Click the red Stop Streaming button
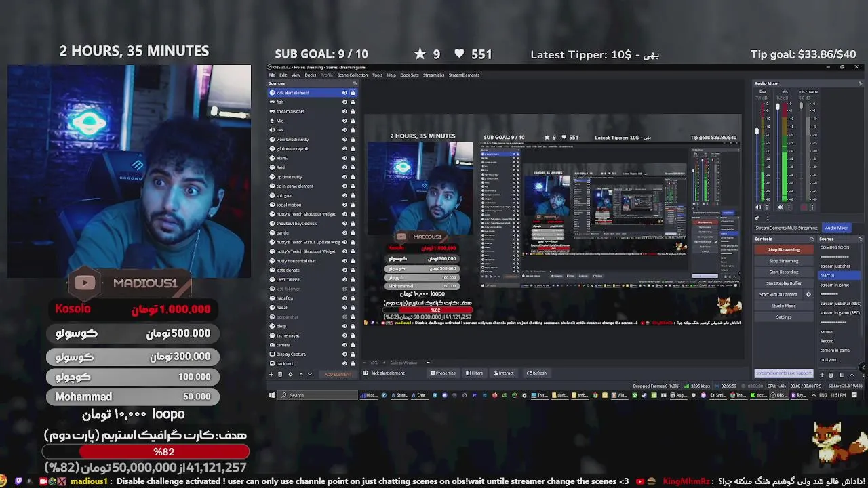Image resolution: width=868 pixels, height=488 pixels. tap(784, 249)
